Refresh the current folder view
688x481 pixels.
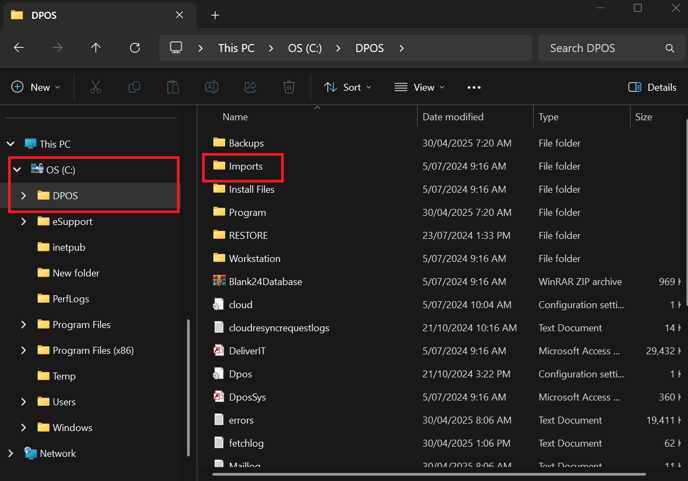coord(135,48)
